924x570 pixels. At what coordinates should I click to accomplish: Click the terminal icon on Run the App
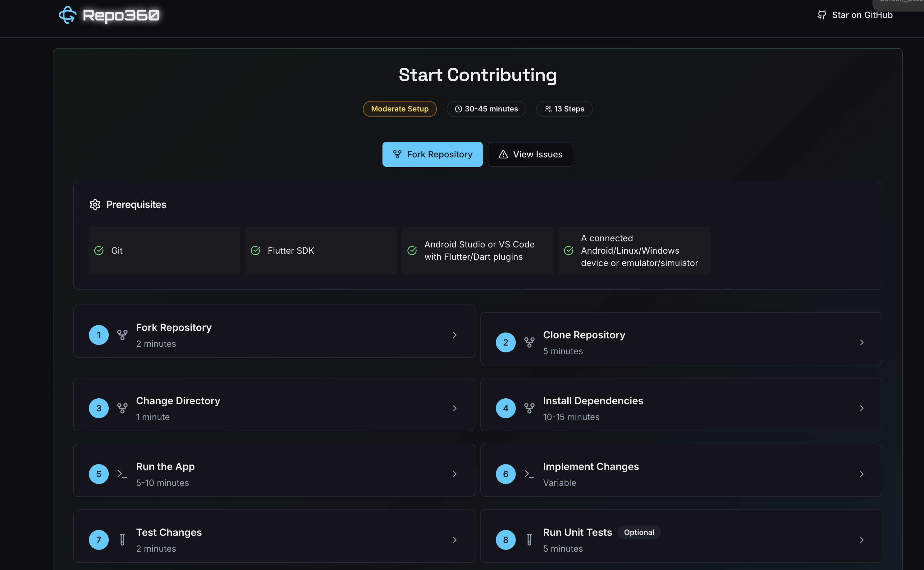(x=122, y=474)
